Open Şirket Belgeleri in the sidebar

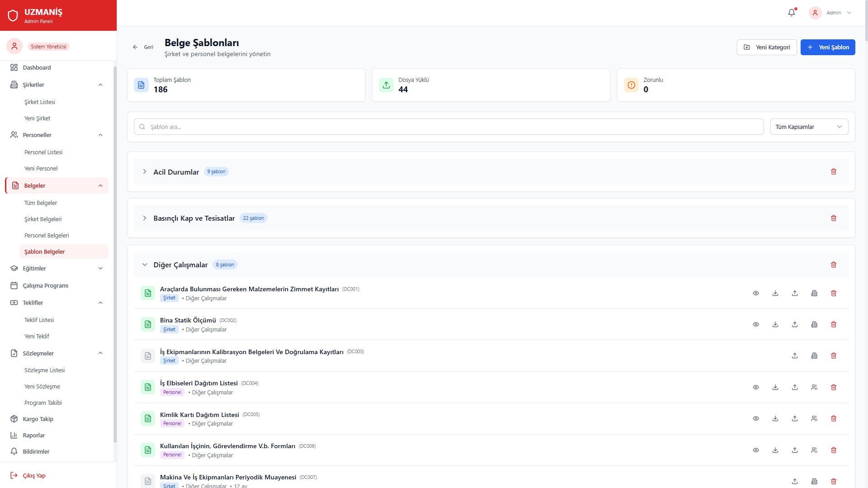click(43, 219)
